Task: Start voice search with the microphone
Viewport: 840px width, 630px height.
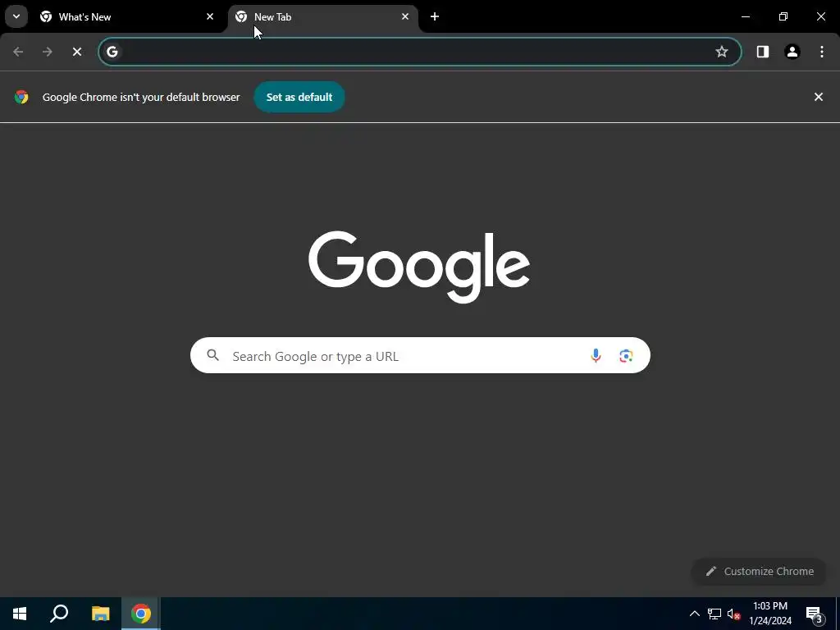Action: pyautogui.click(x=596, y=356)
